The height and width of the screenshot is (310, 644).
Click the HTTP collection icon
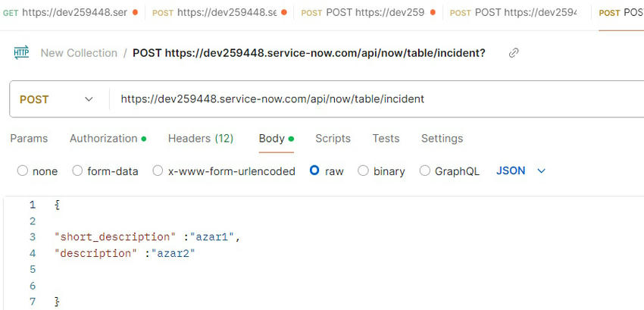pos(21,52)
